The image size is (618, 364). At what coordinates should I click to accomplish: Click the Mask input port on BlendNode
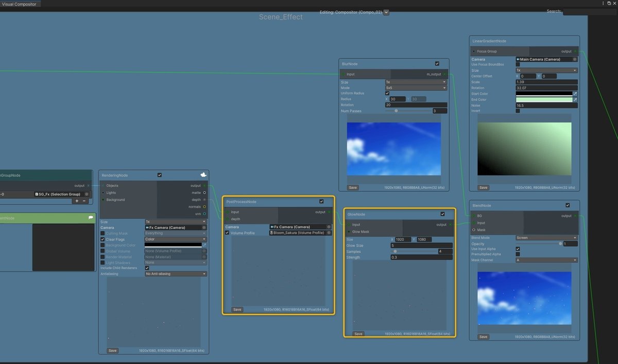(474, 230)
